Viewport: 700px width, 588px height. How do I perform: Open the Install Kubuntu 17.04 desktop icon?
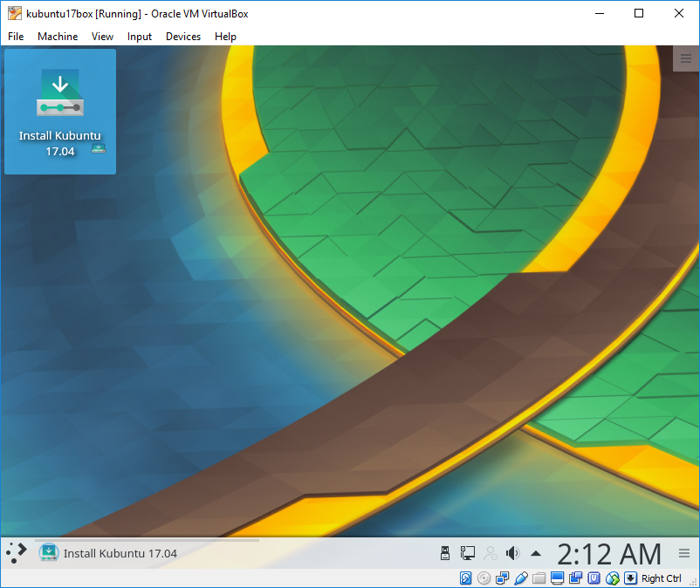60,112
